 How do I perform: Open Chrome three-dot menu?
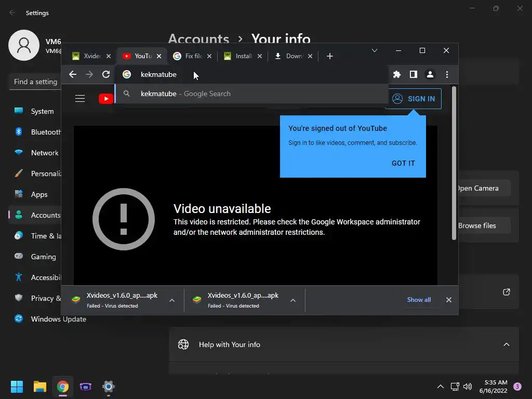point(447,74)
